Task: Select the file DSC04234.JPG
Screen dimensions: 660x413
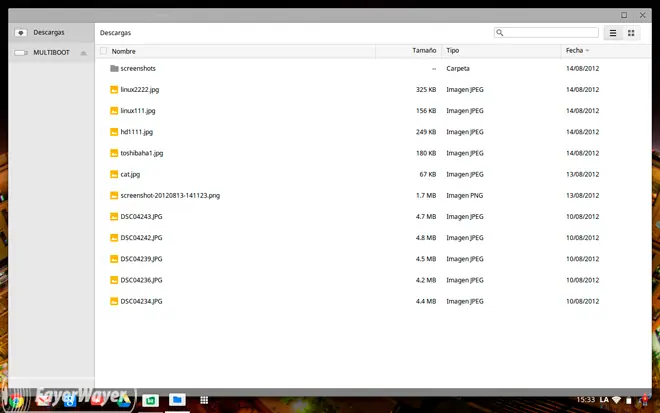Action: click(141, 301)
